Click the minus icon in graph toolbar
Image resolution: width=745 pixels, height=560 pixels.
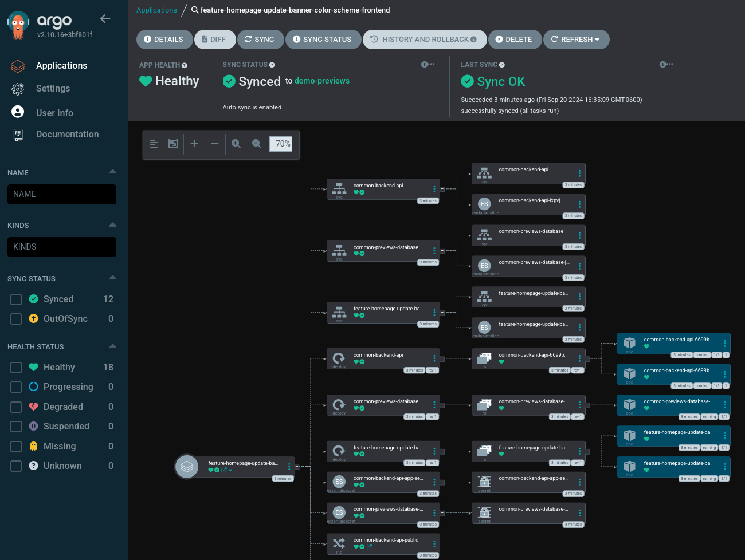[x=215, y=144]
